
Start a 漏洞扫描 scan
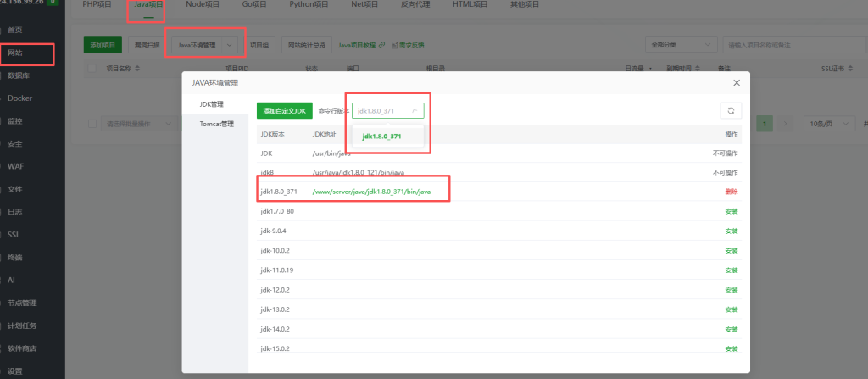pos(147,46)
